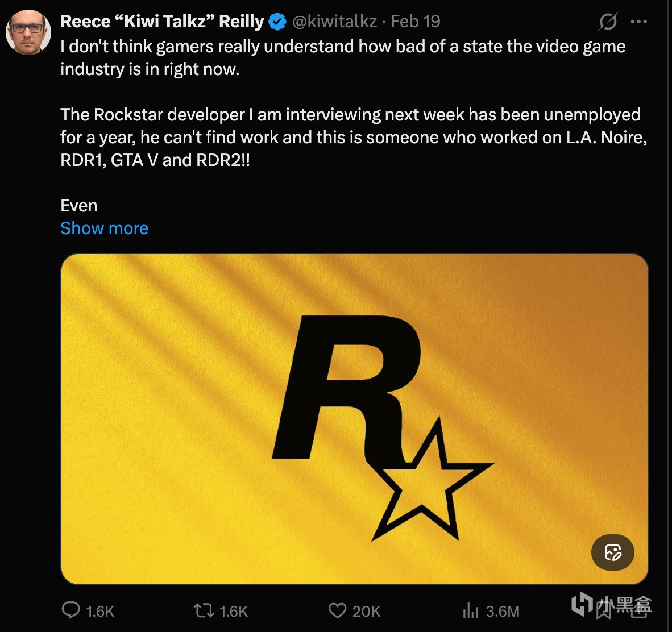Bookmark this tweet using the bookmark icon
Image resolution: width=672 pixels, height=632 pixels.
603,610
